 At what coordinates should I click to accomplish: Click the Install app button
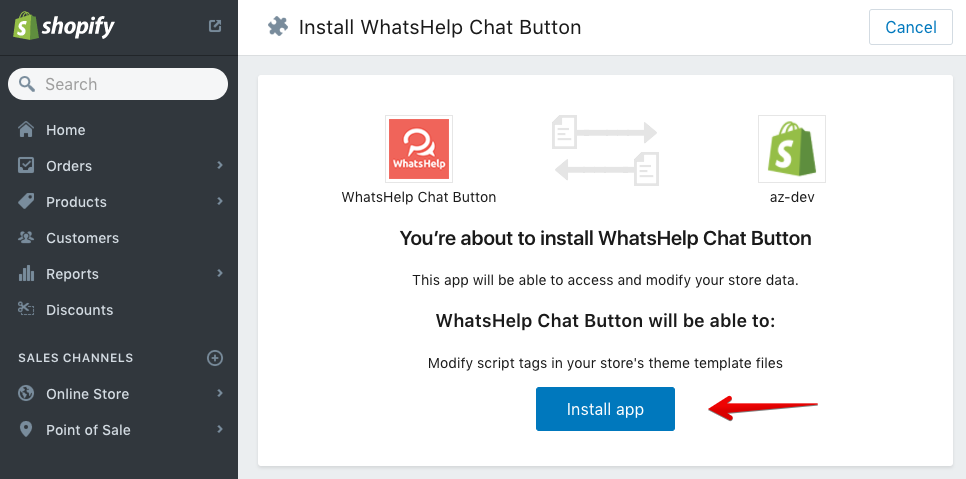pos(605,409)
